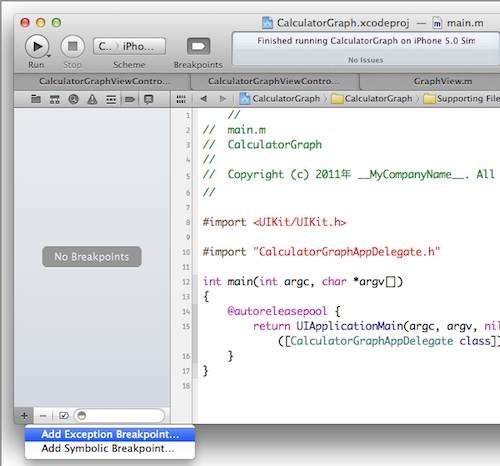Click line number 12 in the gutter
This screenshot has height=466, width=500.
pos(186,282)
